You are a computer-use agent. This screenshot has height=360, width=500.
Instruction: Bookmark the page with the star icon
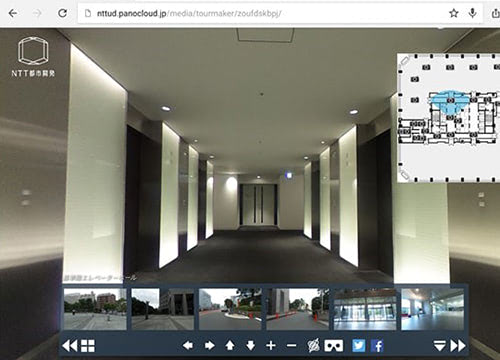[453, 13]
